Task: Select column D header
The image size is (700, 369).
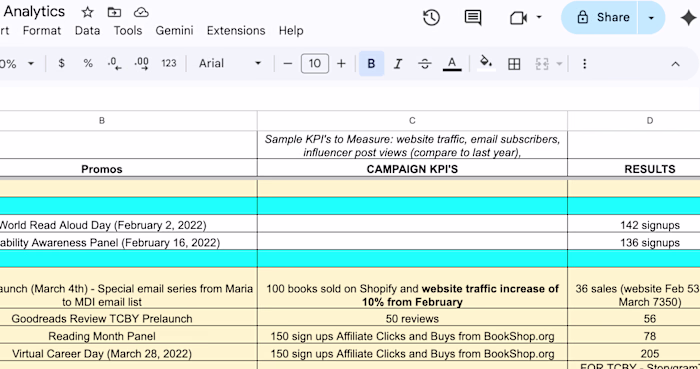Action: 634,120
